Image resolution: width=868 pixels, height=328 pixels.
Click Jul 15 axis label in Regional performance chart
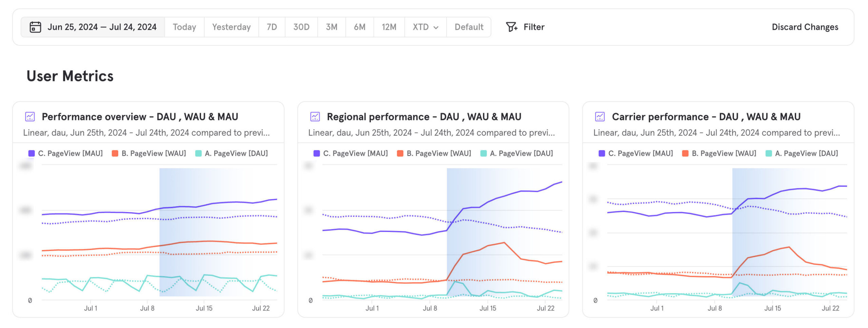[x=488, y=308]
